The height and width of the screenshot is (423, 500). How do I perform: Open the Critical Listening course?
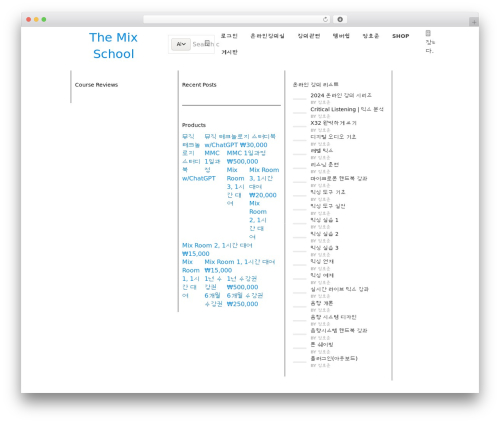[x=347, y=109]
